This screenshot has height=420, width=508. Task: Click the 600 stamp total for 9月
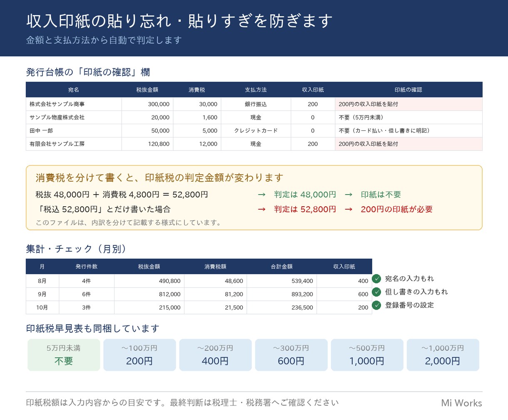coord(344,294)
